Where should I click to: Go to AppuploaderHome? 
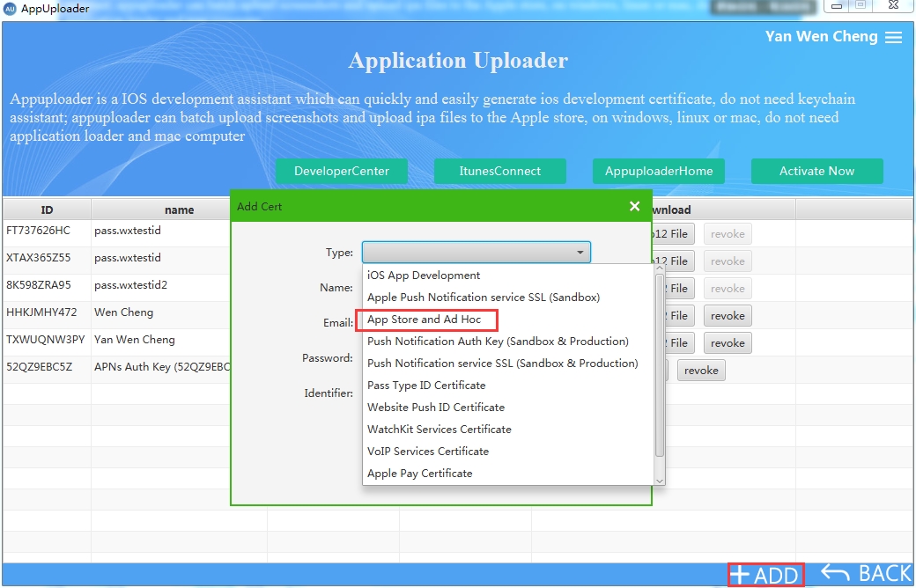[x=659, y=171]
